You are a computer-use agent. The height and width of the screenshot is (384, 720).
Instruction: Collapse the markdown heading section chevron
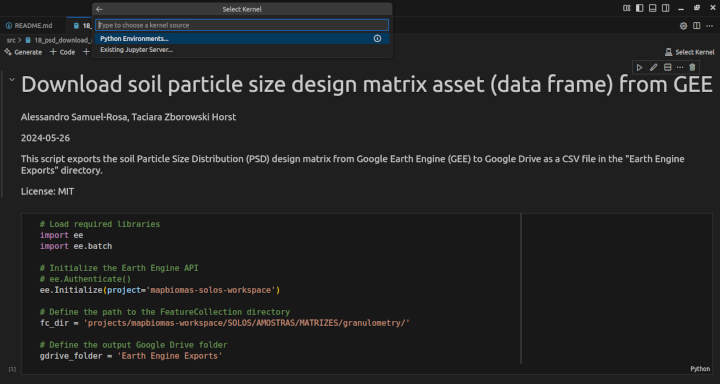(x=12, y=80)
